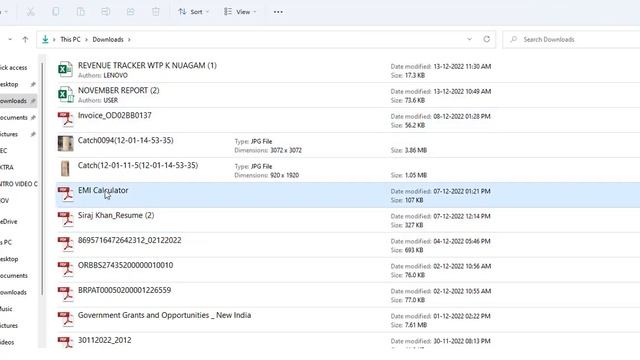The height and width of the screenshot is (360, 640).
Task: Click the Up one level arrow
Action: coord(25,40)
